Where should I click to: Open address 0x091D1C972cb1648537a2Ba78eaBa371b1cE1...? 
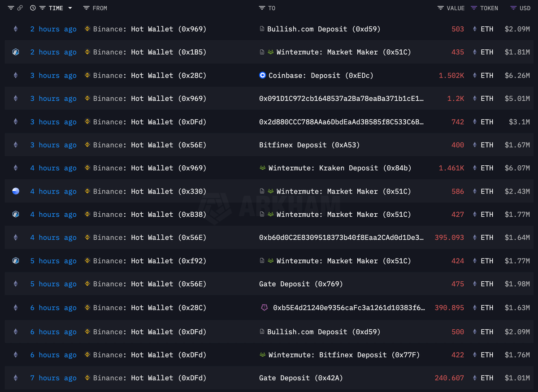pyautogui.click(x=342, y=99)
